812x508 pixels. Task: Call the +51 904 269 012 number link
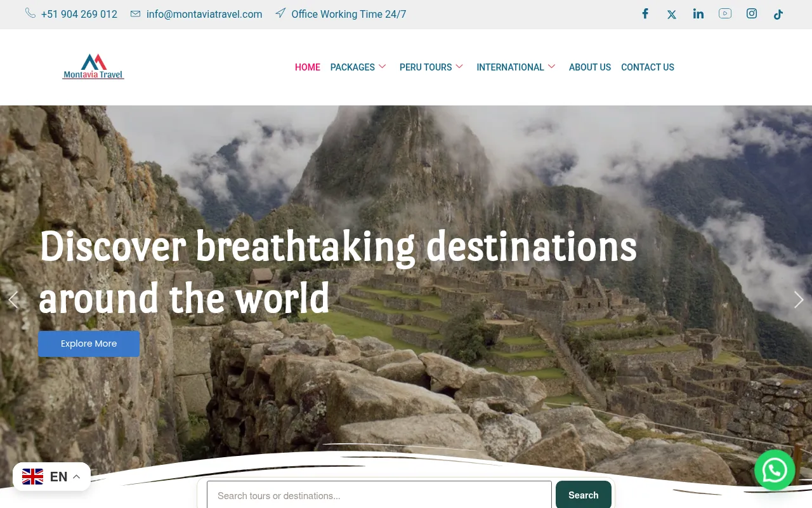point(79,14)
